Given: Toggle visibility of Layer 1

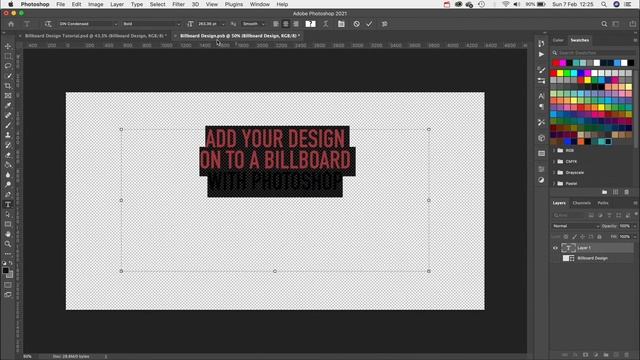Looking at the screenshot, I should click(555, 248).
